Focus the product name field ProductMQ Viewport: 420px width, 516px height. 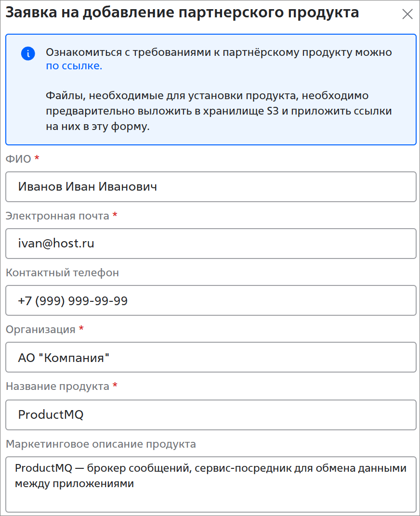click(210, 414)
